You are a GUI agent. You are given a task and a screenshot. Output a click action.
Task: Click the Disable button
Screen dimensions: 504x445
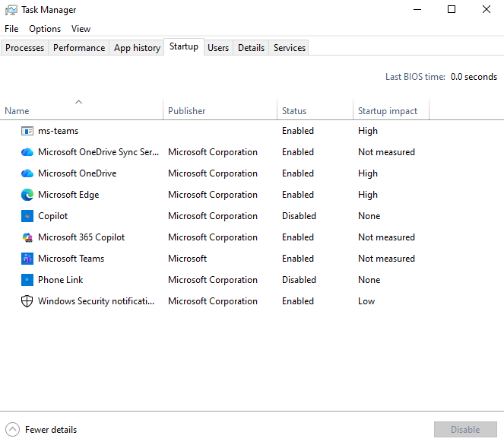[465, 429]
